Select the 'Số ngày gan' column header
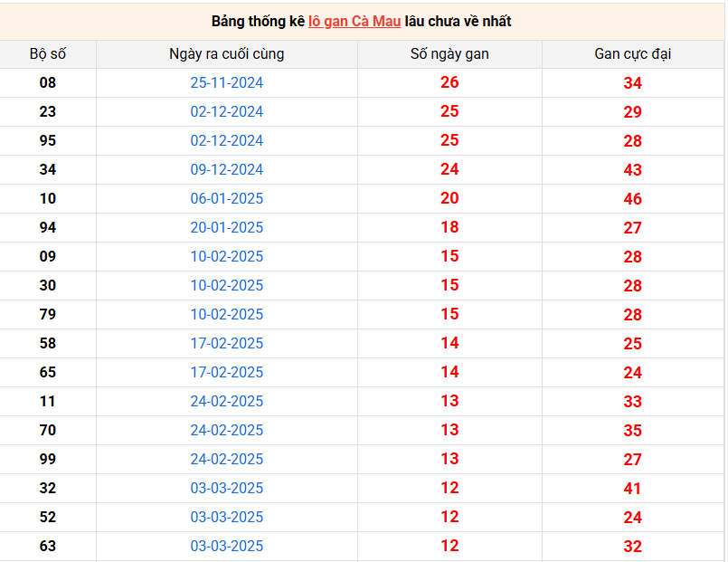This screenshot has height=562, width=728. (x=449, y=53)
